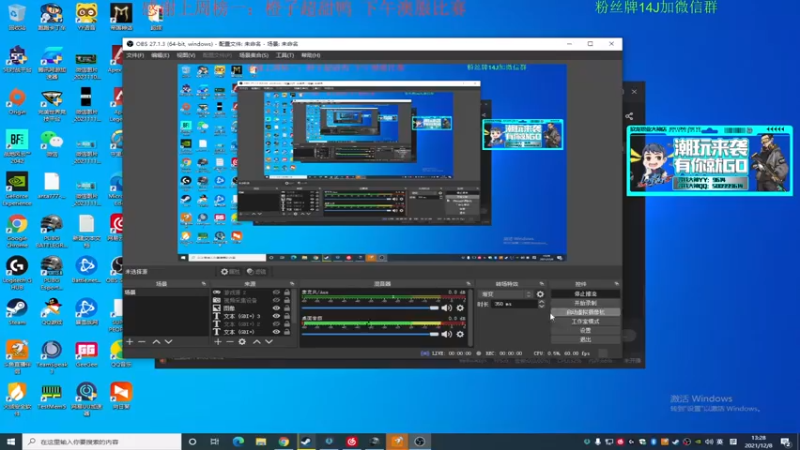The width and height of the screenshot is (800, 450).
Task: Click the Studio Mode button
Action: coord(585,321)
